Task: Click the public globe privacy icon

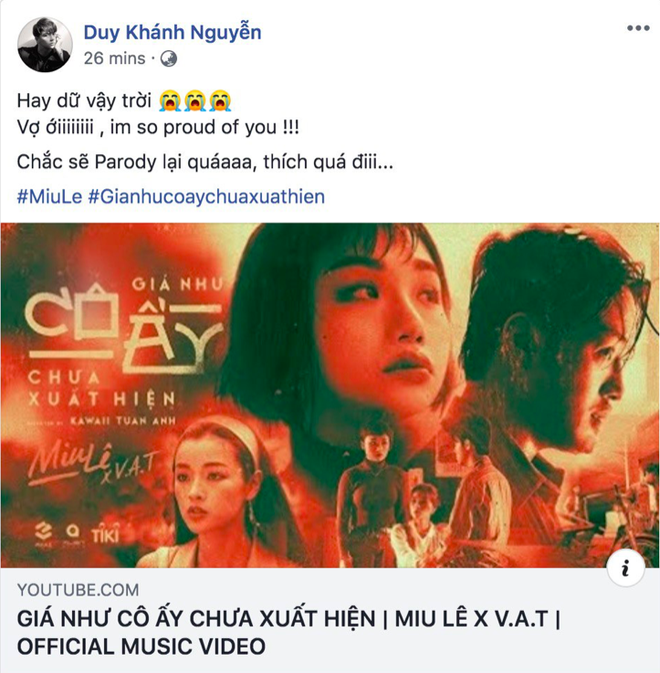Action: pos(169,58)
